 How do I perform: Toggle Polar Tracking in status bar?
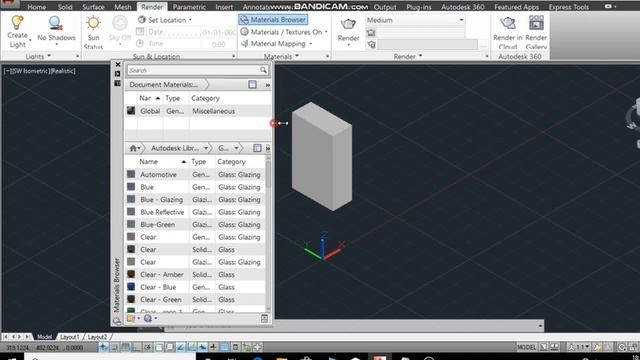pyautogui.click(x=148, y=347)
